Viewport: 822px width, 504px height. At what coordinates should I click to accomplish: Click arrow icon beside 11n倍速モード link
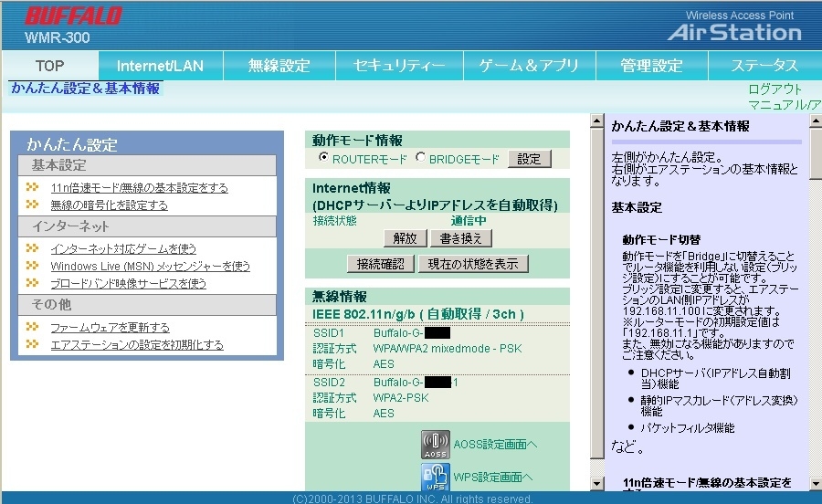coord(33,187)
